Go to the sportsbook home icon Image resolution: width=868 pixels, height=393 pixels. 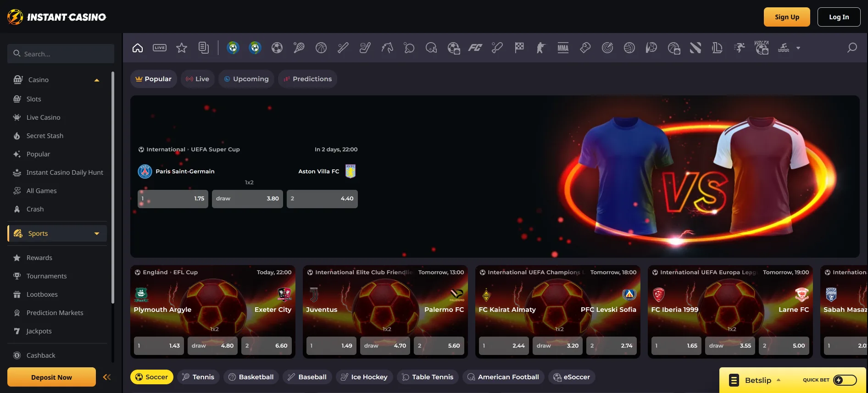coord(138,48)
